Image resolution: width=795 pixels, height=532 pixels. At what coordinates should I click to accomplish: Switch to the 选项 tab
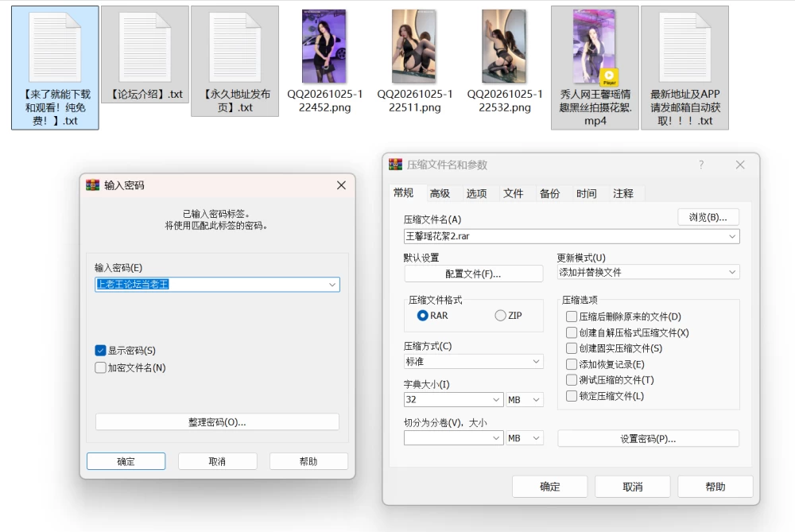pyautogui.click(x=476, y=193)
